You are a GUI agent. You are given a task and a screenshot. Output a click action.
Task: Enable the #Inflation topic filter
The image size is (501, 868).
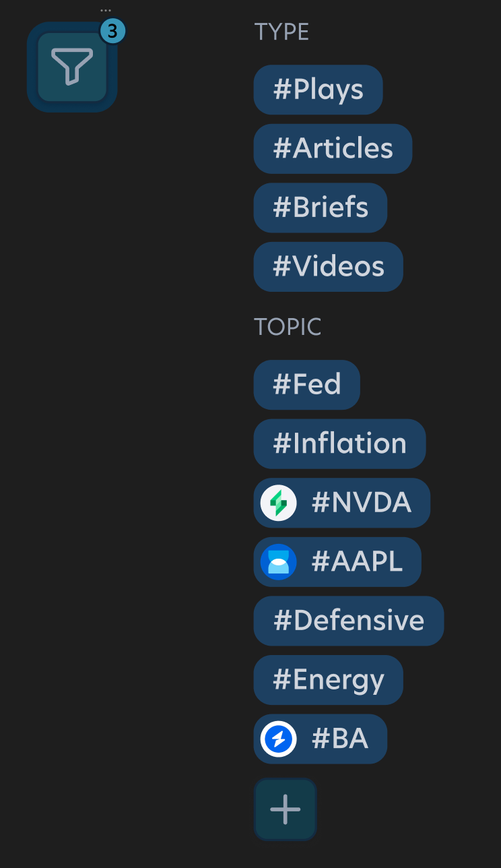(x=339, y=443)
